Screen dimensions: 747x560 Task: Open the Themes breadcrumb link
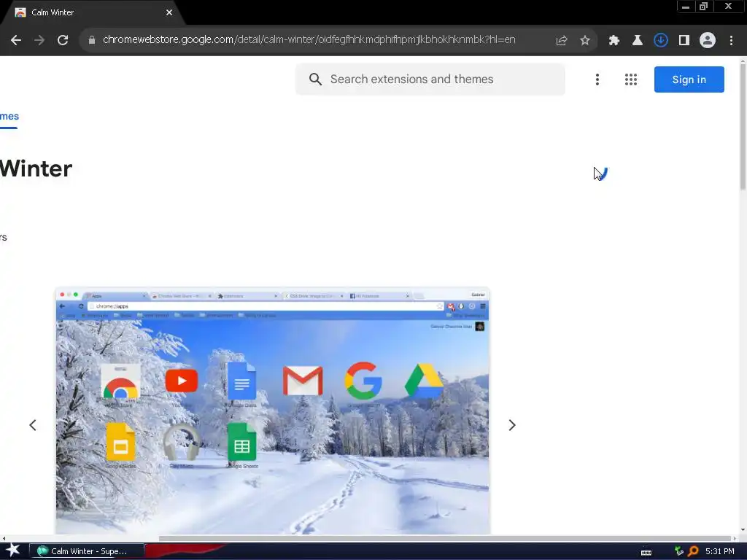(9, 116)
